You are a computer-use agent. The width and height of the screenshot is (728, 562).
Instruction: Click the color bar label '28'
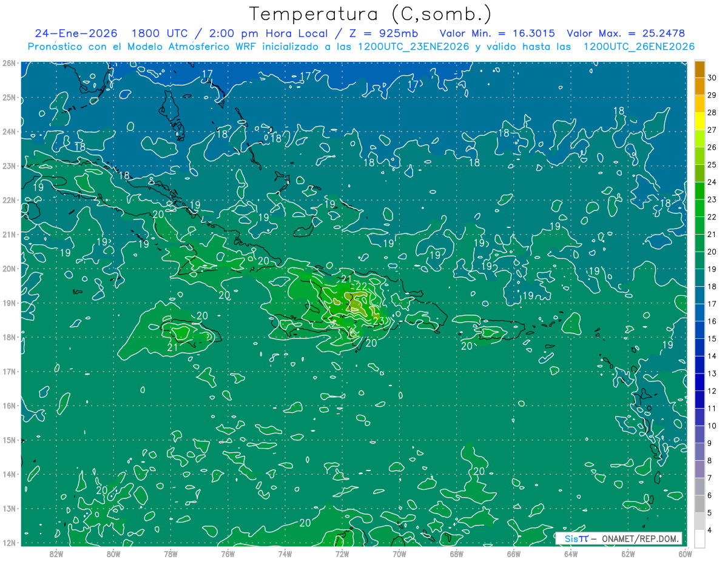[x=712, y=112]
